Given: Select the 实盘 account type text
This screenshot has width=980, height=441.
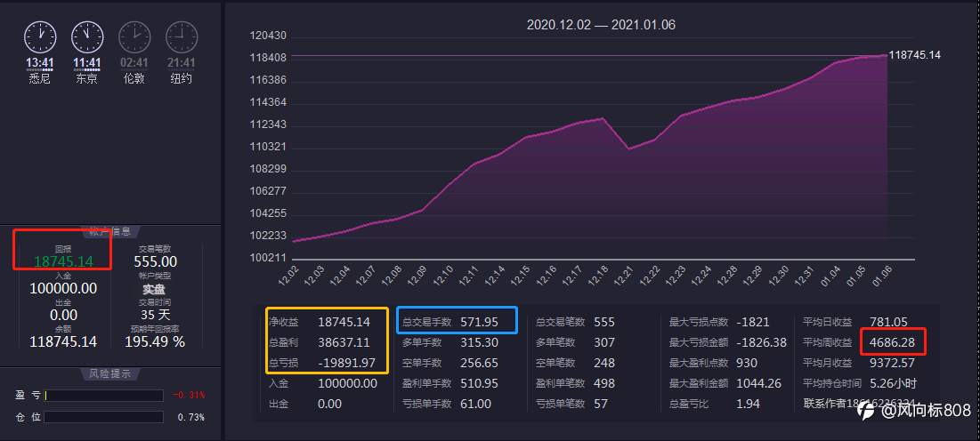Looking at the screenshot, I should pyautogui.click(x=155, y=289).
